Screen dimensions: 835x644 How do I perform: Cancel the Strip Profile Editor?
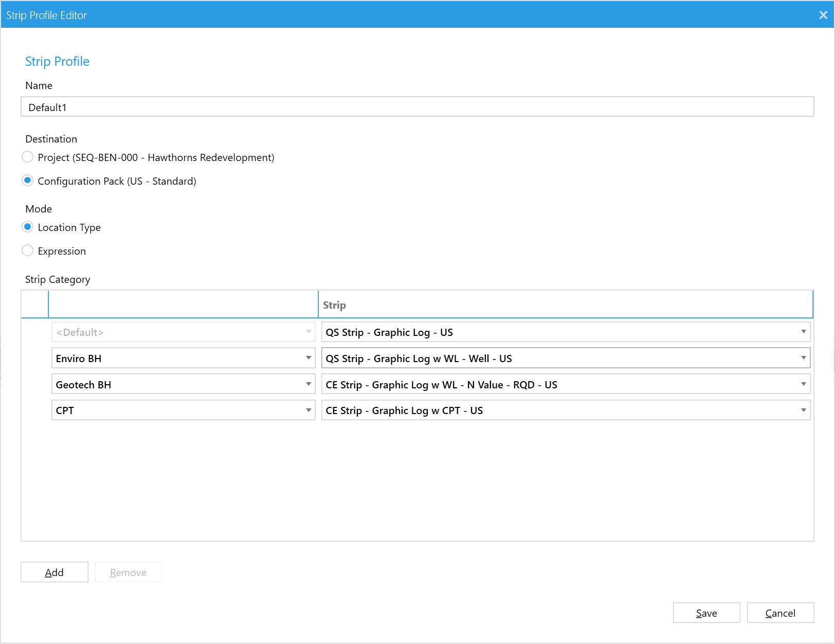(x=780, y=613)
